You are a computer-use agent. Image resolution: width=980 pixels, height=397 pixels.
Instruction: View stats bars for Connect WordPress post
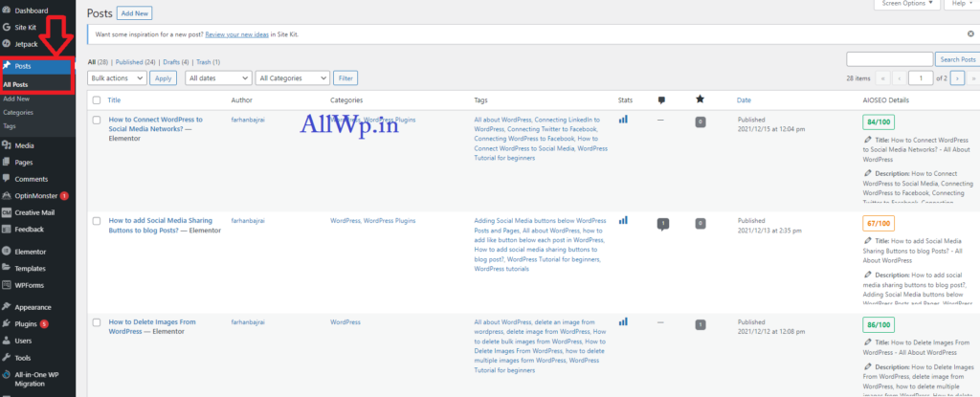(623, 119)
